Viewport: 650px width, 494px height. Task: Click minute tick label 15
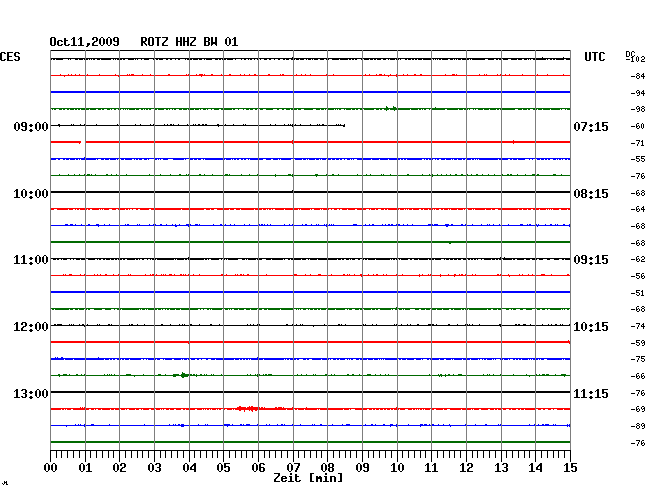coord(570,468)
